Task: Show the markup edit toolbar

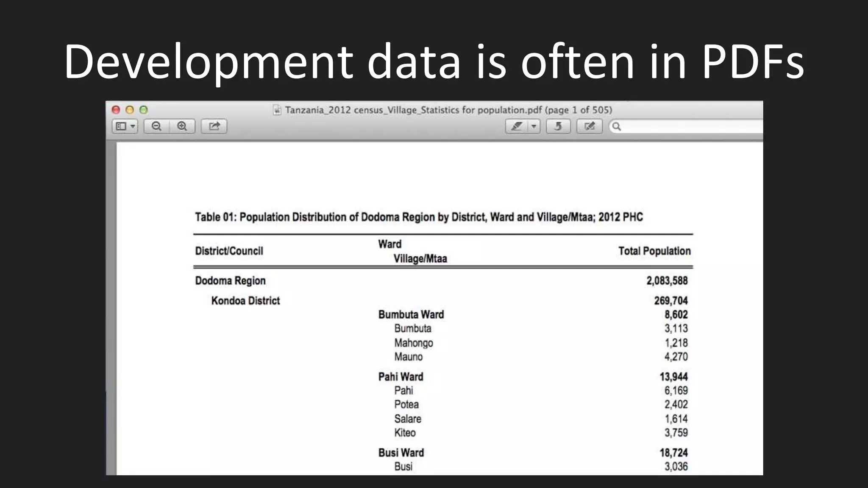Action: 590,126
